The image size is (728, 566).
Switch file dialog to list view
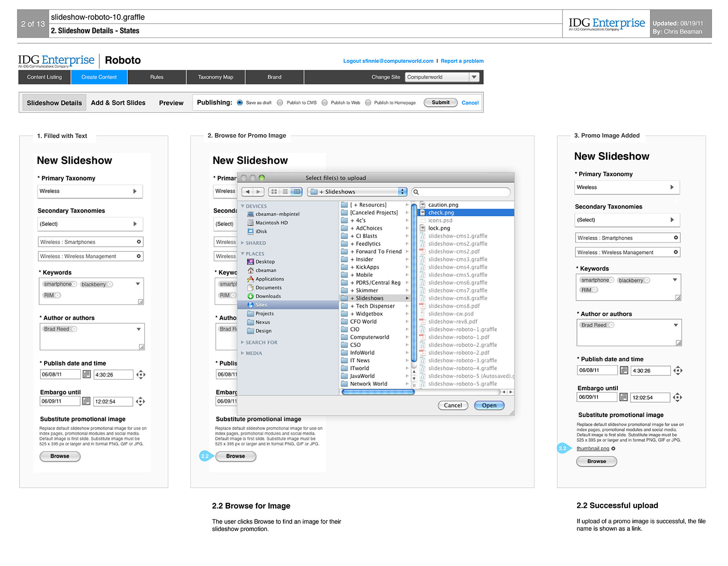(285, 192)
